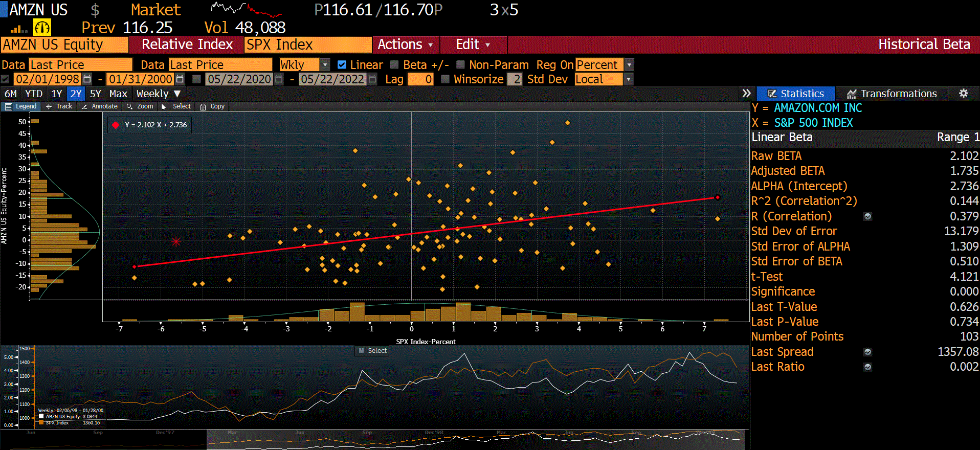Click the Relative Index label
The width and height of the screenshot is (980, 450).
pyautogui.click(x=187, y=44)
